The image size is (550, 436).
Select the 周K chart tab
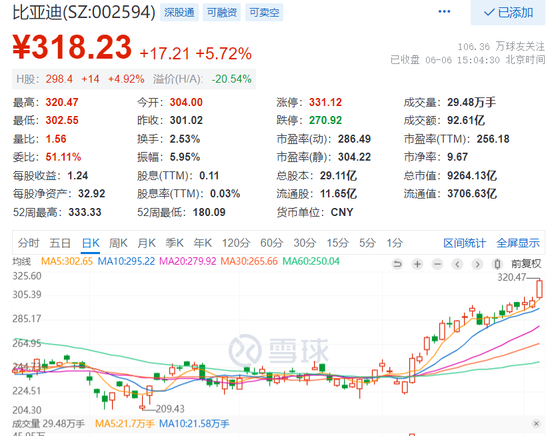click(x=118, y=243)
